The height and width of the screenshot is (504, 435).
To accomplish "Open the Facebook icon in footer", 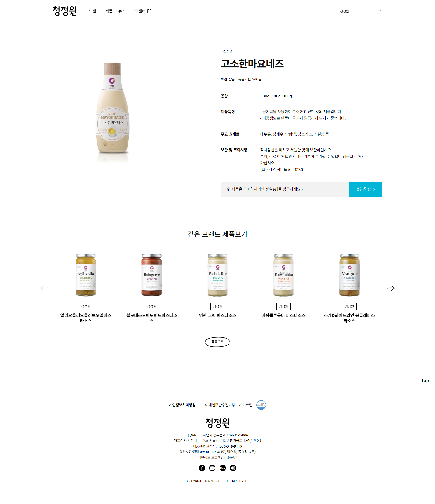I will (202, 468).
